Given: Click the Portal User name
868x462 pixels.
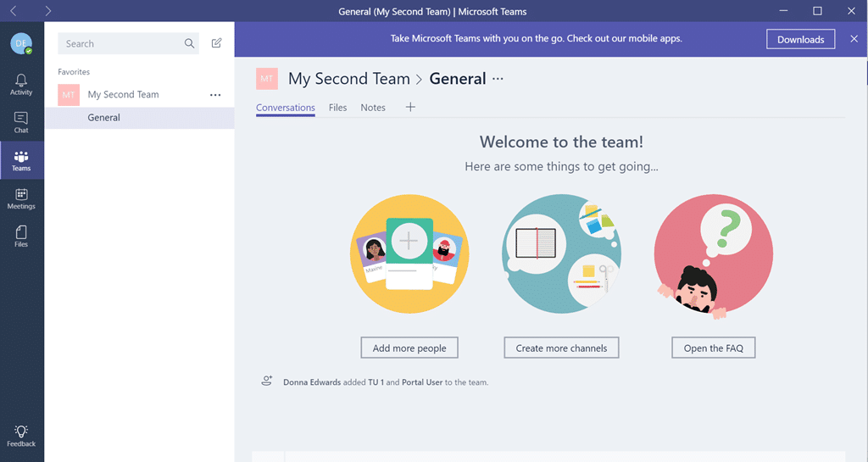Looking at the screenshot, I should click(x=422, y=382).
